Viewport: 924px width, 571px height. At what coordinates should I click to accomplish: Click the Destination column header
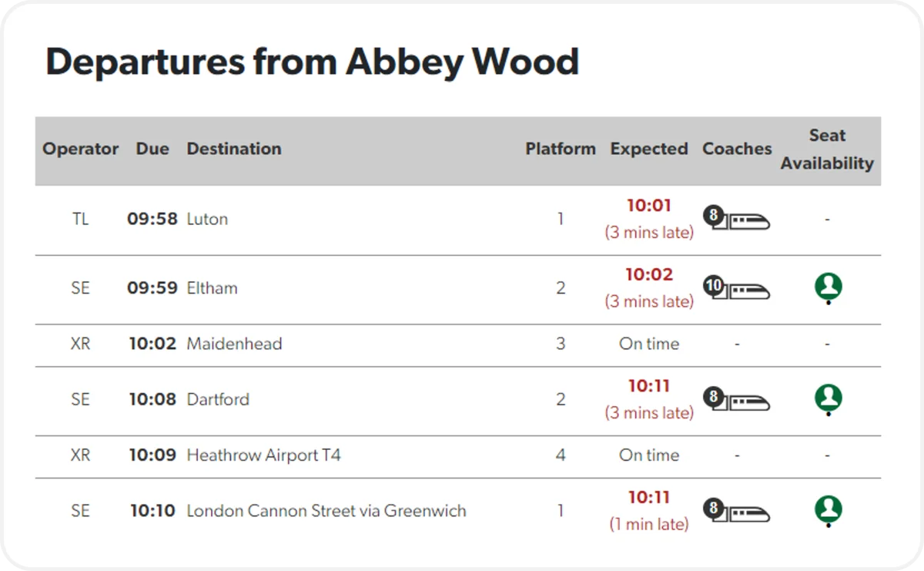pos(234,149)
